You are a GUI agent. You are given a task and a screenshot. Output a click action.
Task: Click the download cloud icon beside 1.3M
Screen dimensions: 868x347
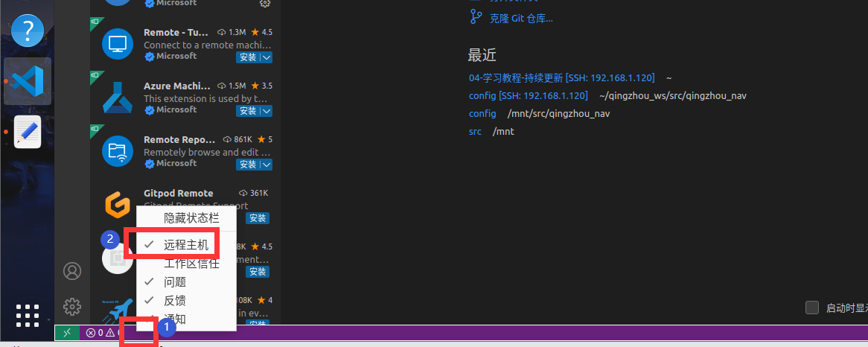tap(222, 32)
